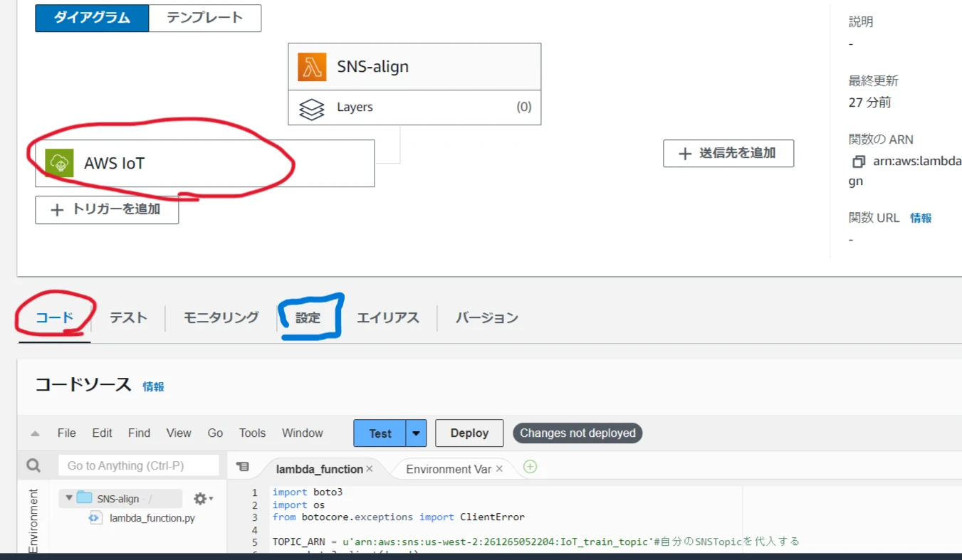962x560 pixels.
Task: Open the Edit menu in the code editor
Action: (x=102, y=433)
